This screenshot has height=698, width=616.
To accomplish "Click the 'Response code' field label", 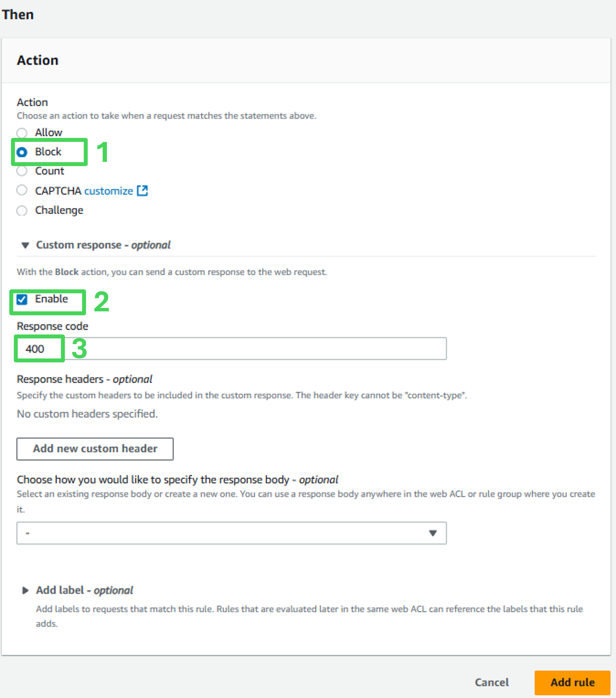I will (x=52, y=326).
